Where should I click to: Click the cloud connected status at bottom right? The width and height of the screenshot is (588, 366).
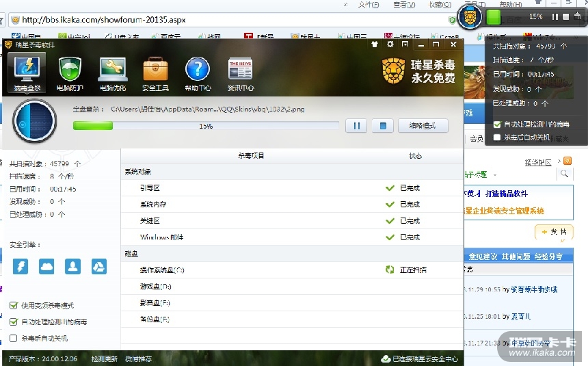point(419,359)
